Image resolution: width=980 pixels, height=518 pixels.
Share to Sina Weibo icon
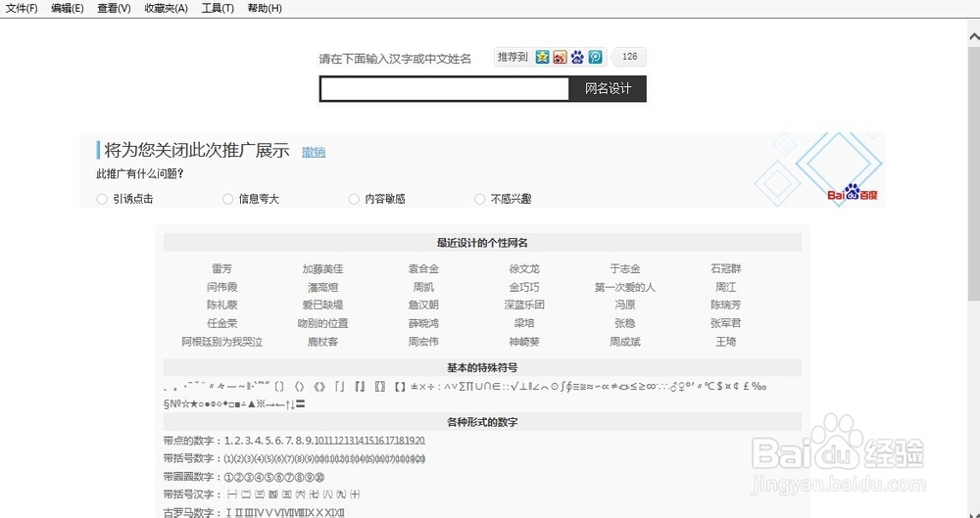click(560, 57)
